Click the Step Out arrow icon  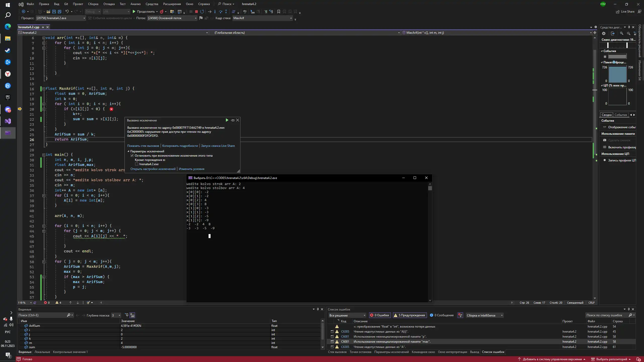pyautogui.click(x=226, y=12)
